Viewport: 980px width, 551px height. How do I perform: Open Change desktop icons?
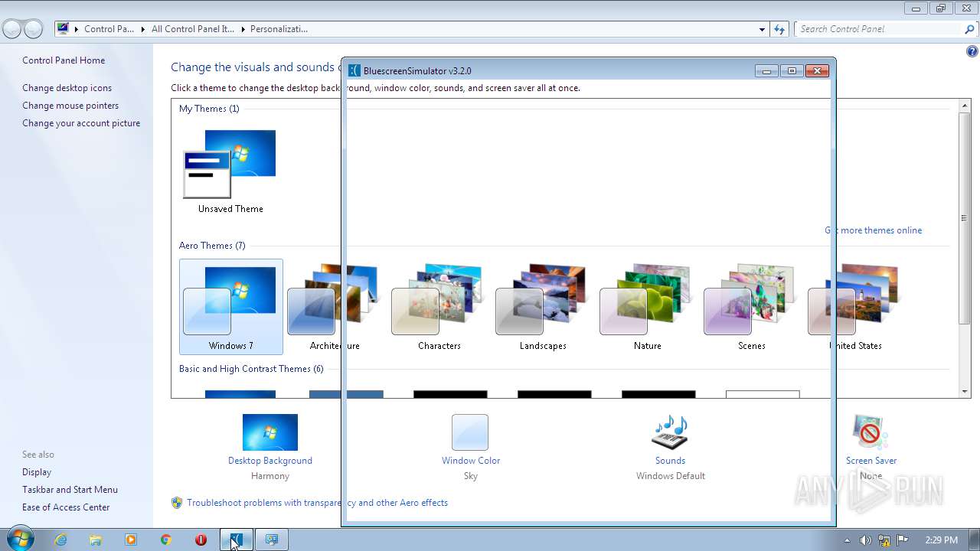tap(67, 88)
